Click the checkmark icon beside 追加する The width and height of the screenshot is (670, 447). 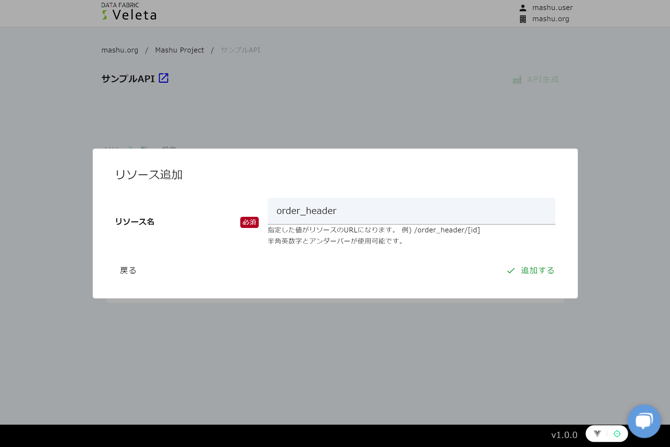tap(510, 271)
